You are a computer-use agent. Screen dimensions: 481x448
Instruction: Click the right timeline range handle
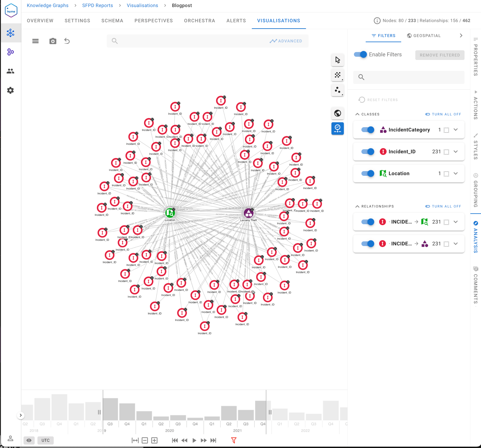[270, 412]
